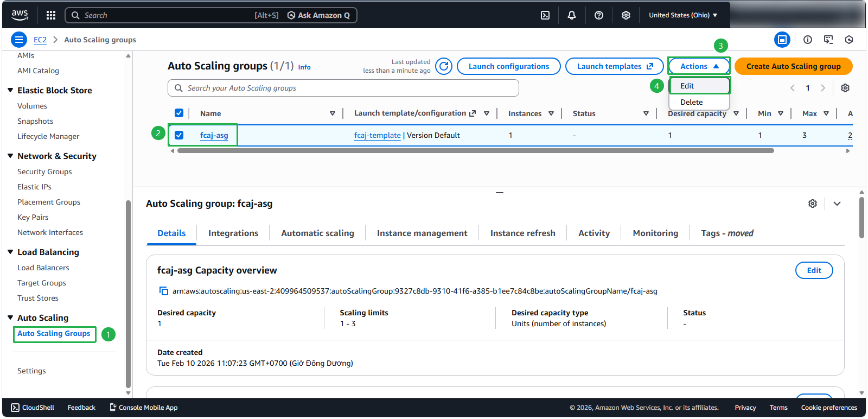
Task: Open Launch templates
Action: click(x=615, y=66)
